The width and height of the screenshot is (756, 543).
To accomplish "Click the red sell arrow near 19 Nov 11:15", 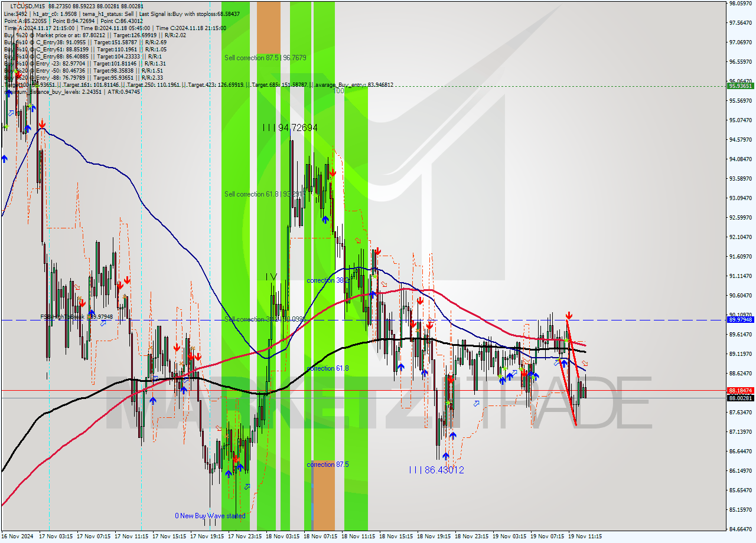I will click(569, 316).
